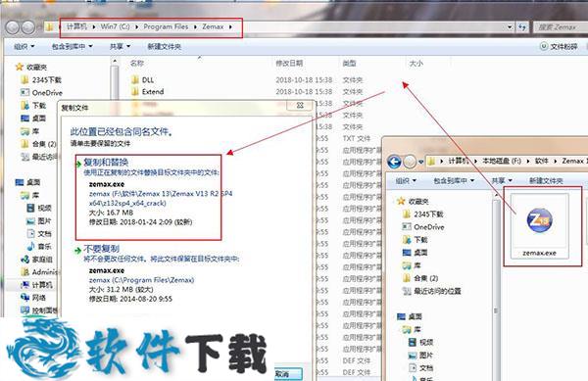
Task: Select 音乐 library in C: Zemax window
Action: 39,247
